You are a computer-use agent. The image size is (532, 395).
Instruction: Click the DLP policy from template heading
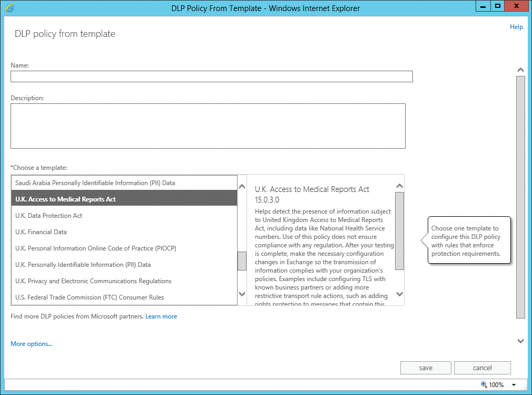click(x=65, y=34)
